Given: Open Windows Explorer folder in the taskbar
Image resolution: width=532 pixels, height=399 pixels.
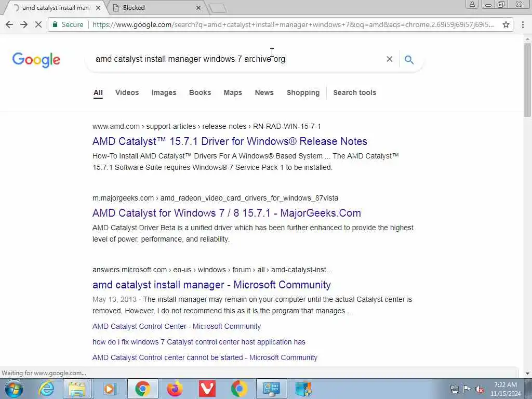Looking at the screenshot, I should click(x=77, y=389).
